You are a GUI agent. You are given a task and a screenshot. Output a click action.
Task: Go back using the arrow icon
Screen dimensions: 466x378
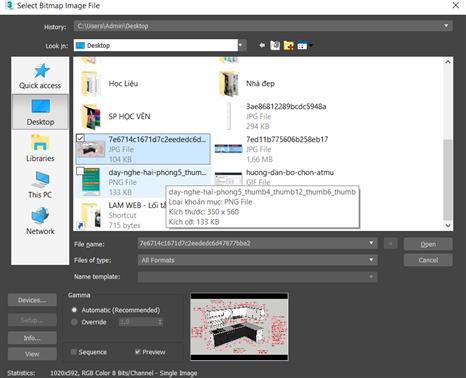(262, 45)
